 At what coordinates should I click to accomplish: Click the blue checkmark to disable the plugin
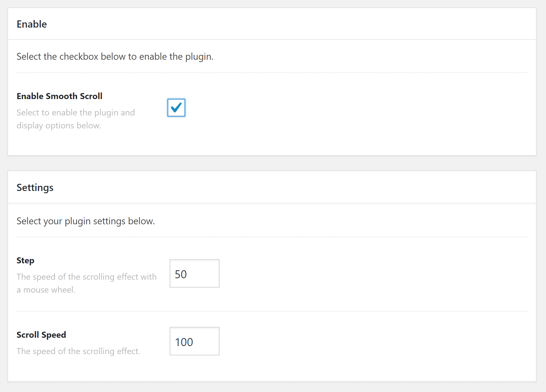coord(176,108)
